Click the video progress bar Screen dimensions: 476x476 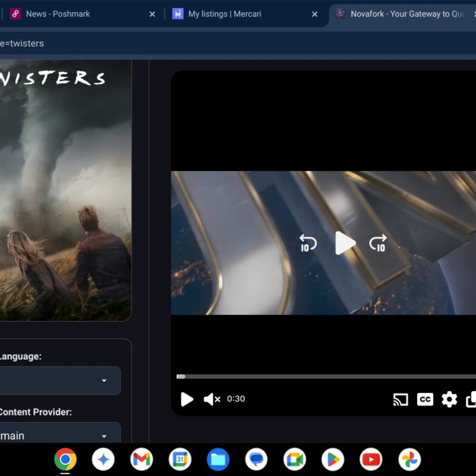pos(324,377)
